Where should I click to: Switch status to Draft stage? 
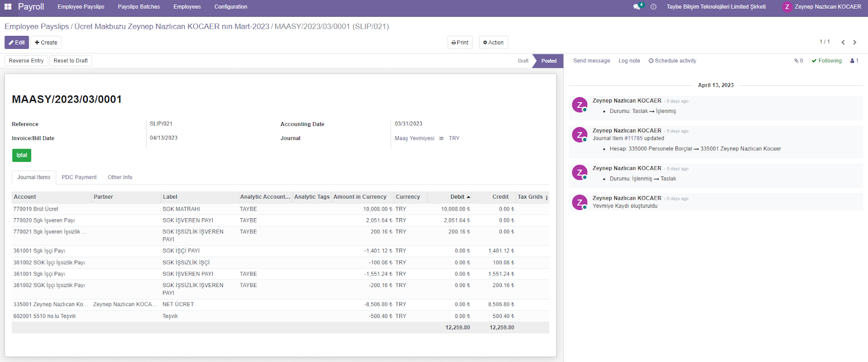[523, 61]
